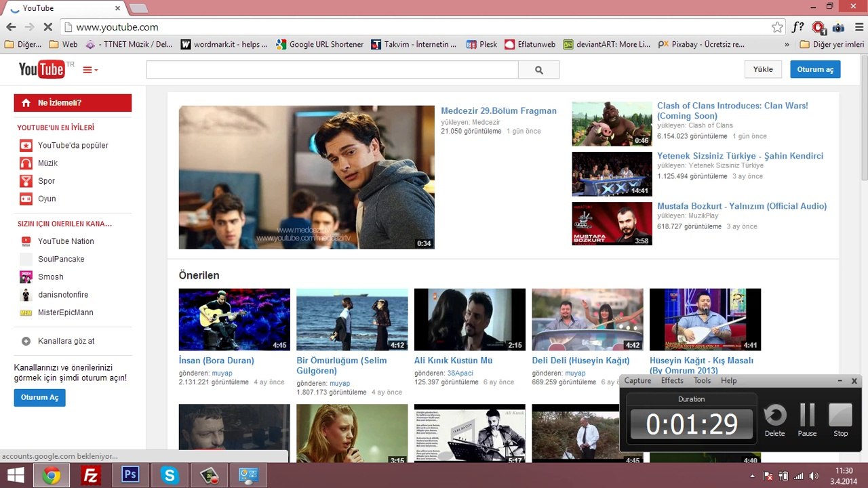Pause the screen recording
868x488 pixels.
tap(807, 421)
